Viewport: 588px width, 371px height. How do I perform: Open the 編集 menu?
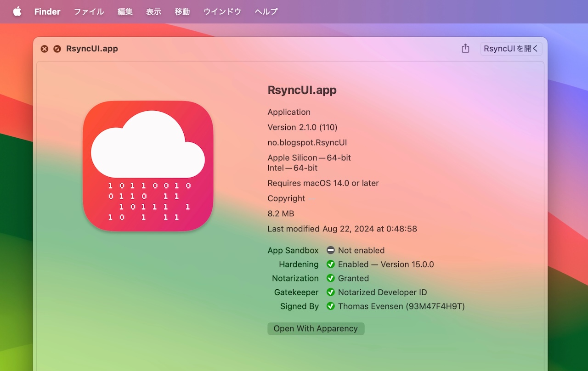(125, 11)
